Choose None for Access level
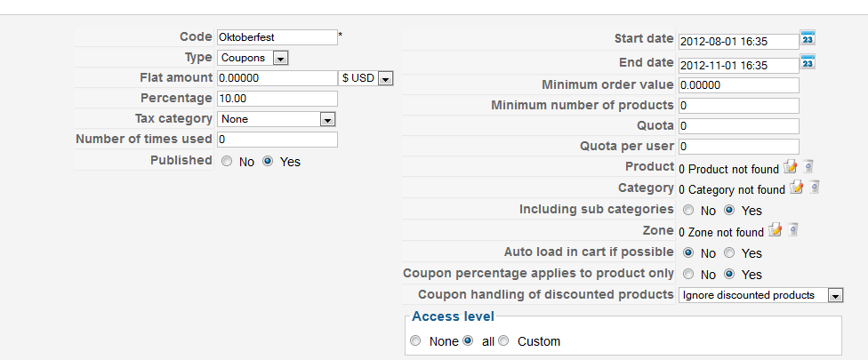This screenshot has height=360, width=868. coord(415,340)
